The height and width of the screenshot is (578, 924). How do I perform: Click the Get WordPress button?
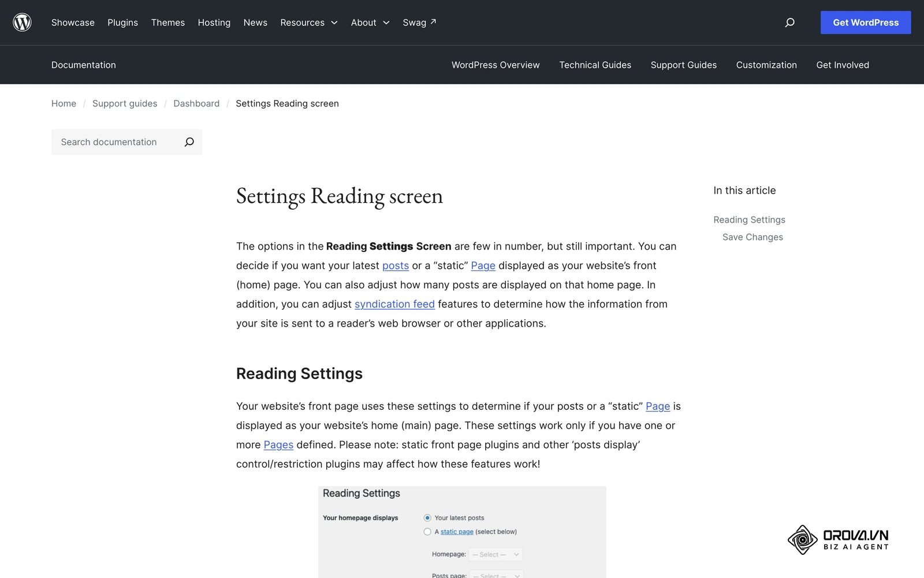[866, 23]
